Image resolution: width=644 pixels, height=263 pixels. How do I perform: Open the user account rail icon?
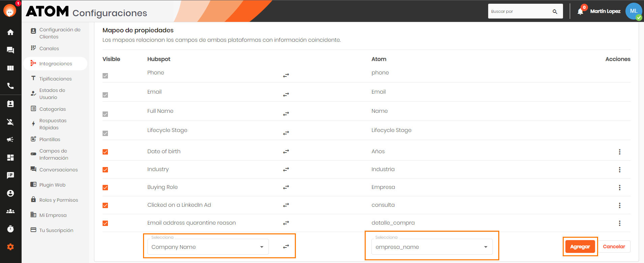coord(10,193)
